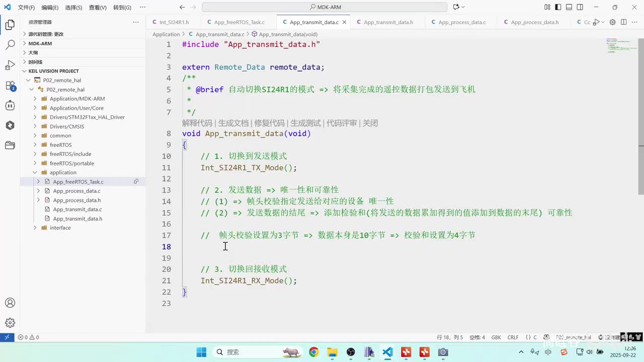The image size is (644, 362).
Task: Open the Run and Debug view
Action: (x=10, y=65)
